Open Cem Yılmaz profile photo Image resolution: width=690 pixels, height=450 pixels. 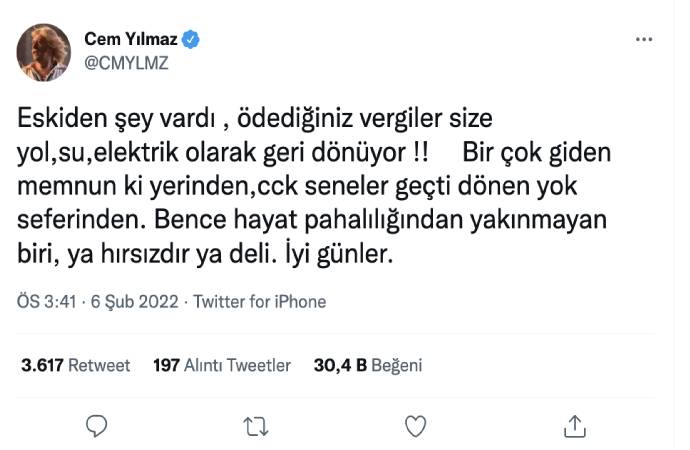click(45, 52)
